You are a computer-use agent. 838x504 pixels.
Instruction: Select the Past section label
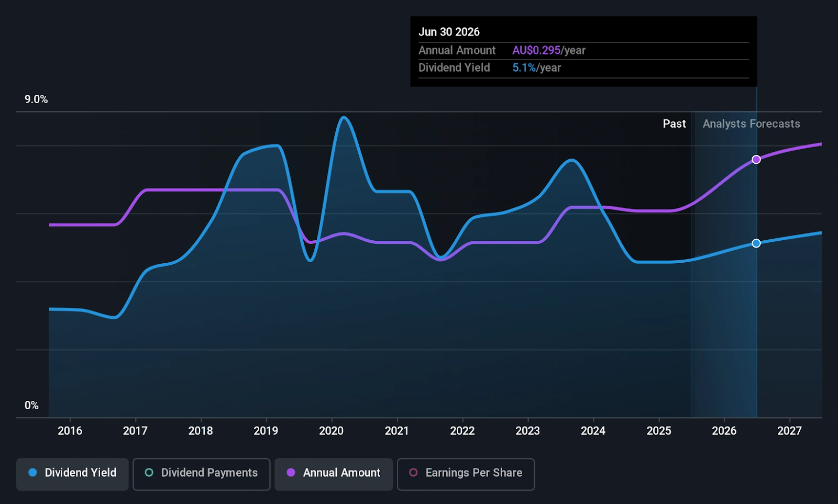click(x=674, y=124)
